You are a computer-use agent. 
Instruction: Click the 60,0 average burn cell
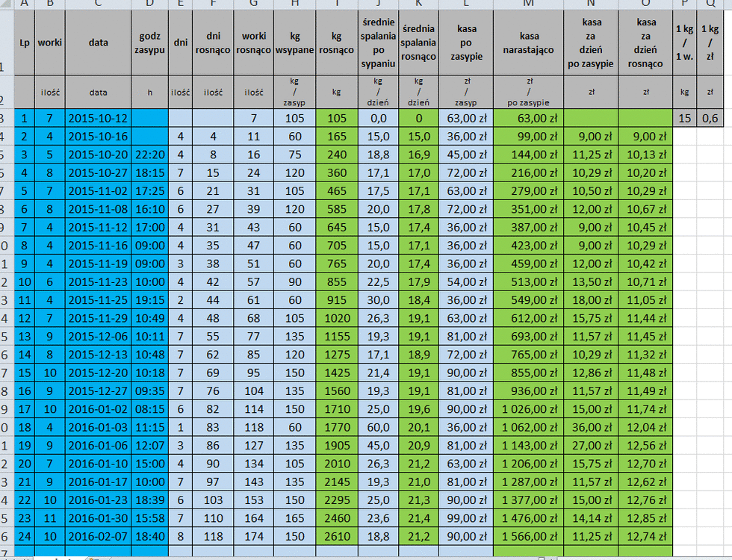(377, 427)
